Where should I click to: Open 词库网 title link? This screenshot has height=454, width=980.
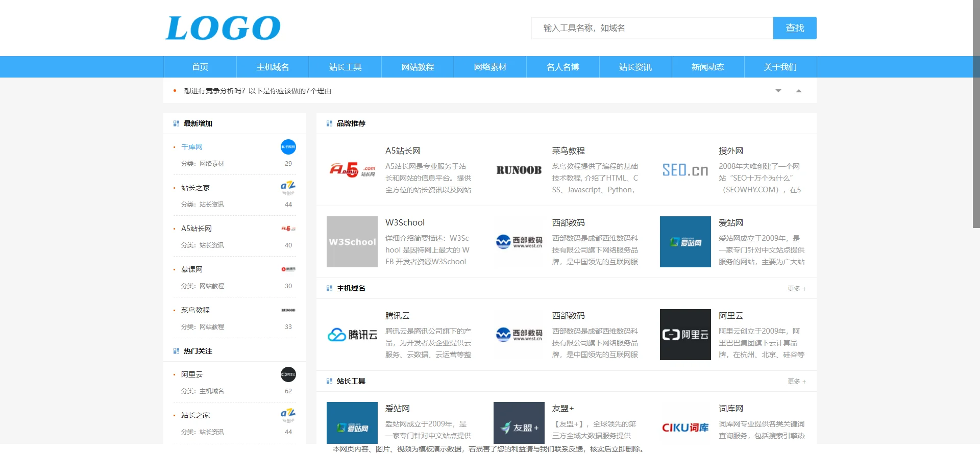click(731, 409)
